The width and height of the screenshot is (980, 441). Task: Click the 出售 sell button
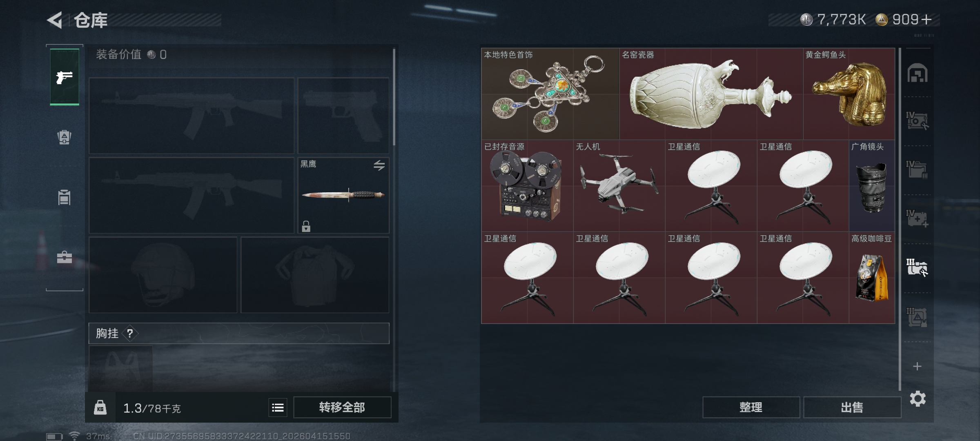coord(852,407)
